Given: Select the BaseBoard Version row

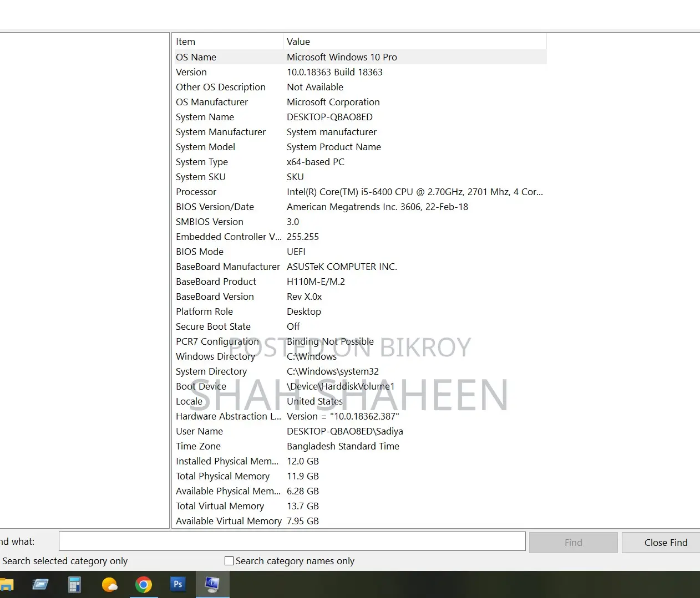Looking at the screenshot, I should 361,297.
